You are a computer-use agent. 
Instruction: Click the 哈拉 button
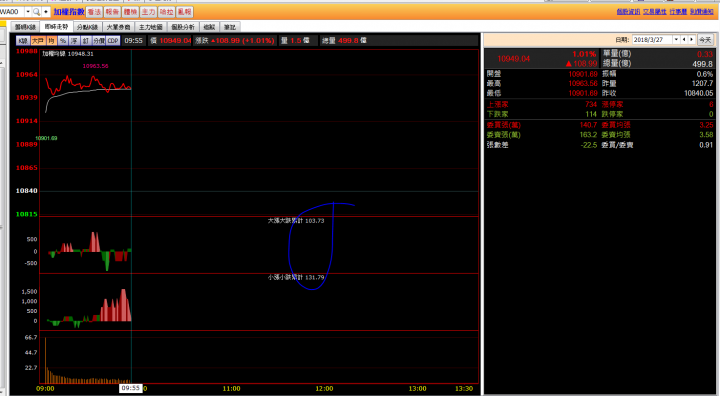(166, 12)
